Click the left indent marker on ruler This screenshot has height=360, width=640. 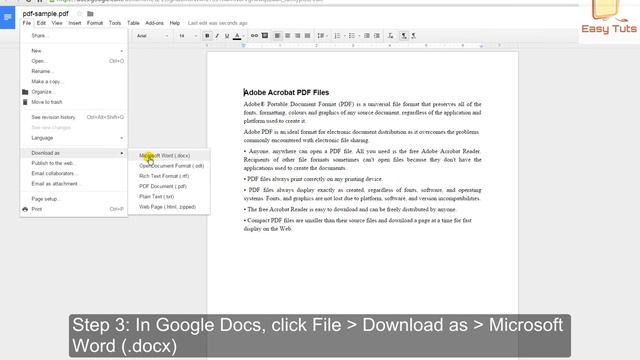click(244, 46)
